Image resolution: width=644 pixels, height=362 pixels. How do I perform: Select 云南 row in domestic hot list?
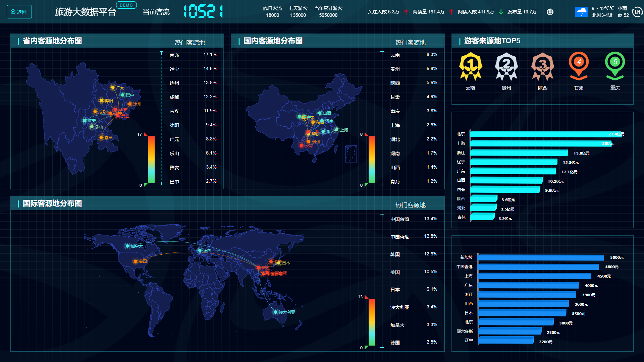(395, 55)
